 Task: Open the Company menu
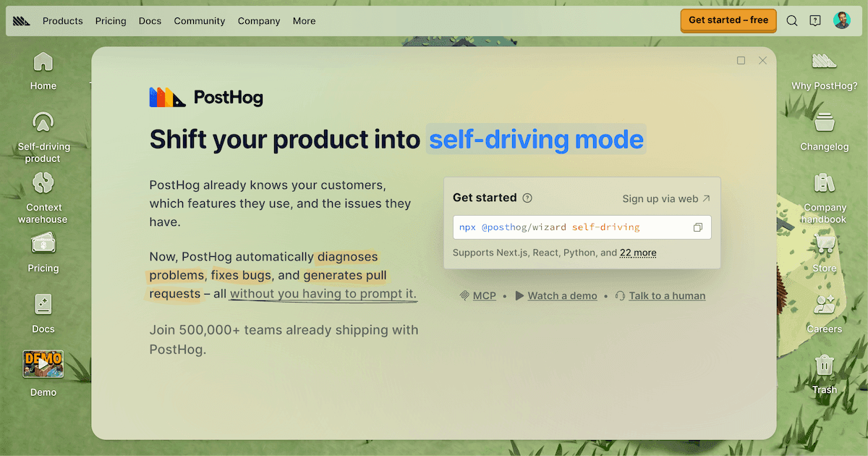click(259, 21)
